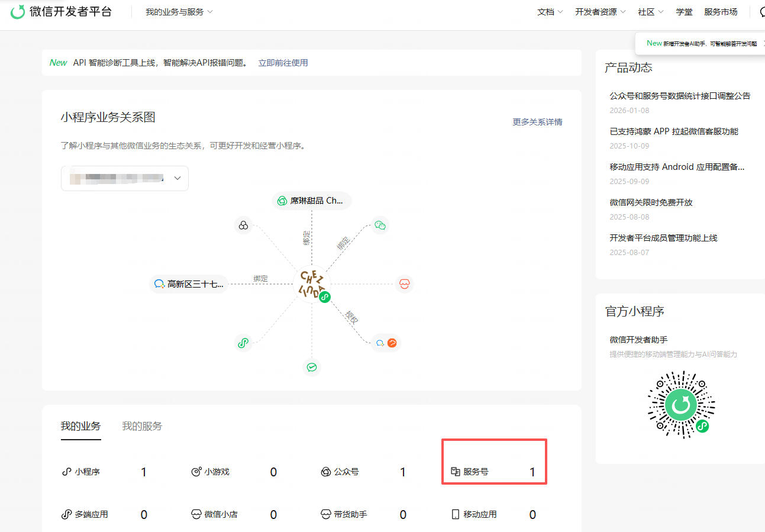This screenshot has width=765, height=532.
Task: Open news 开发者平台成员管理功能上线
Action: pos(663,238)
